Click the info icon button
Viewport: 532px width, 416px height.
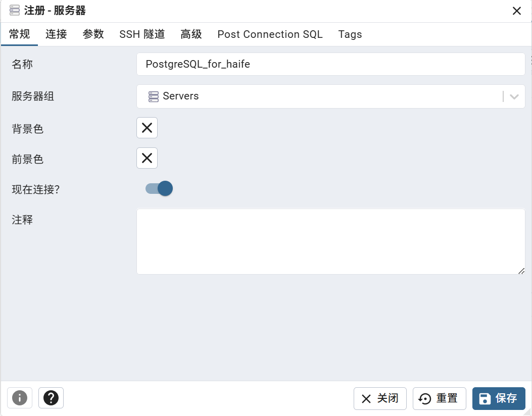pyautogui.click(x=20, y=398)
